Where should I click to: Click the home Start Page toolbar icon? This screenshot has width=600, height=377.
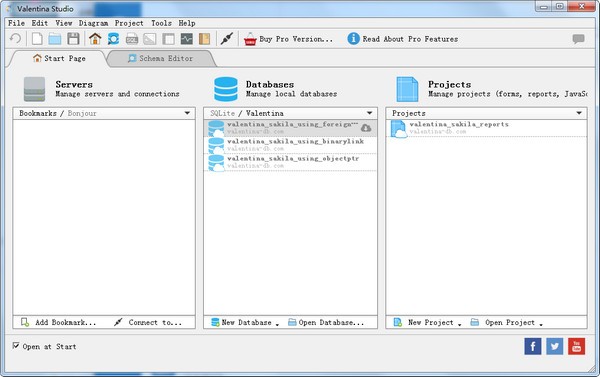coord(95,39)
